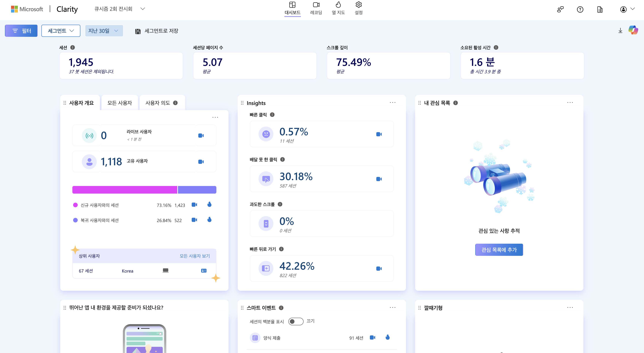View recordings for dead clicks 30.18%
The image size is (644, 353).
379,179
